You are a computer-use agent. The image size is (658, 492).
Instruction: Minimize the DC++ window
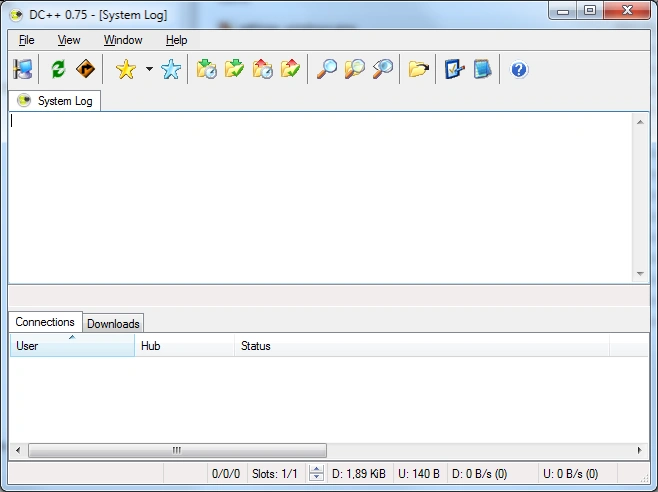point(563,11)
